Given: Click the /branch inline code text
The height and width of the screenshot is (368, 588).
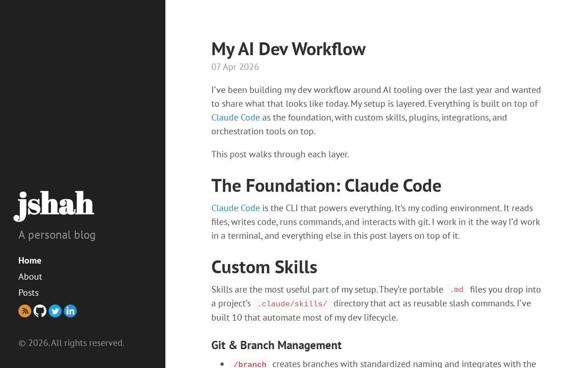Looking at the screenshot, I should pos(250,364).
